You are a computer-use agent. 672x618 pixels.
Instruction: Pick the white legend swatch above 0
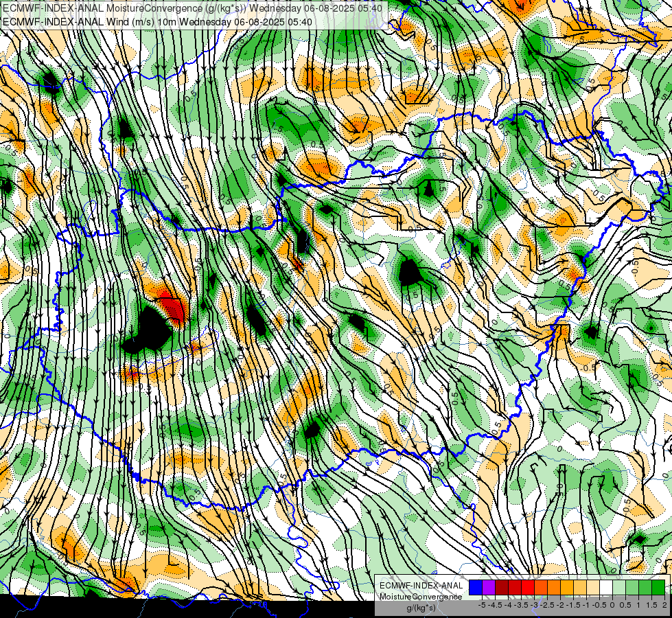click(606, 587)
